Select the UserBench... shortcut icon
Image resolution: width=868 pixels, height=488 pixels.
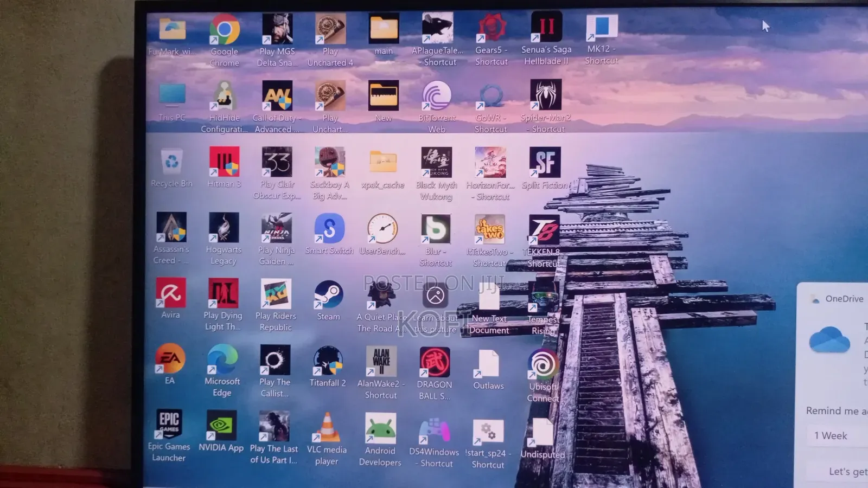click(382, 229)
